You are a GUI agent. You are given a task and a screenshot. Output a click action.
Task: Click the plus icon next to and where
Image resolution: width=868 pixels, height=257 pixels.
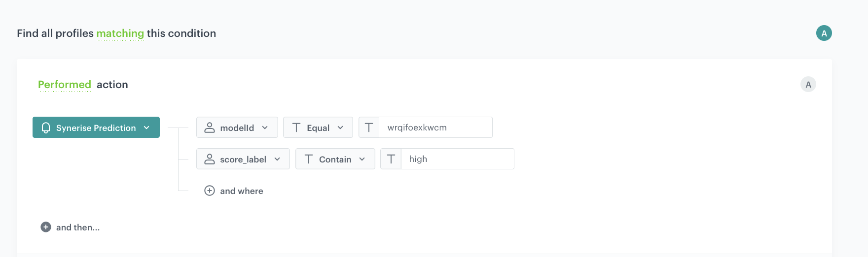pos(210,191)
